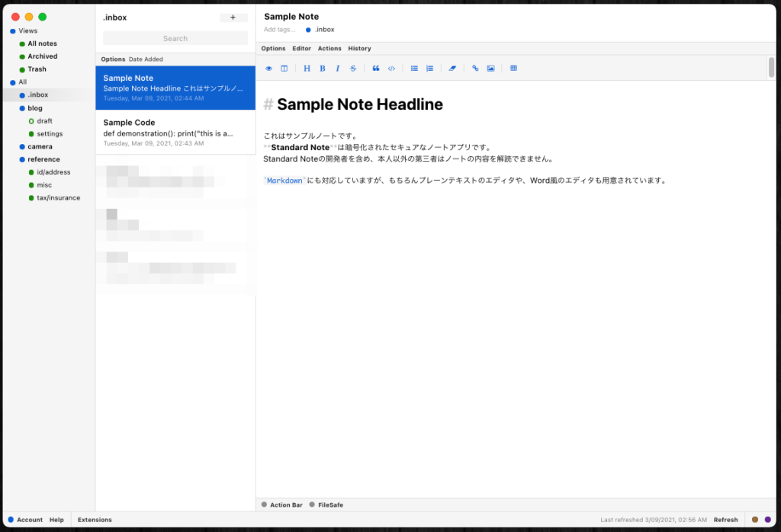The height and width of the screenshot is (532, 781).
Task: Click the '.inbox' title above the search field
Action: pyautogui.click(x=115, y=18)
